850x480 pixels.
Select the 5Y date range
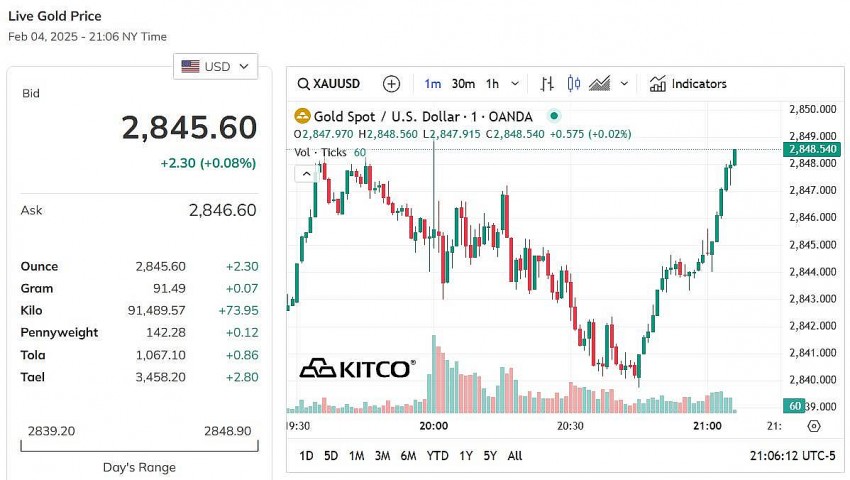pyautogui.click(x=490, y=456)
